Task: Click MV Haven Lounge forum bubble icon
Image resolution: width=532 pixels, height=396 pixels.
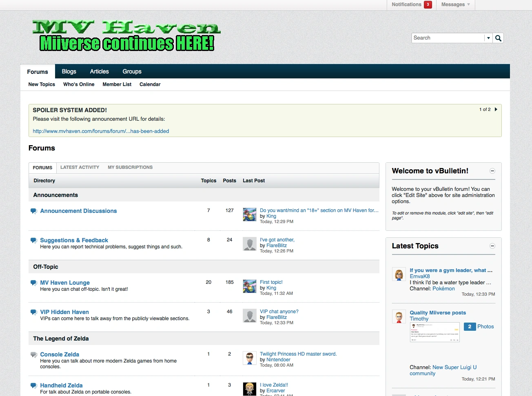Action: pos(34,283)
